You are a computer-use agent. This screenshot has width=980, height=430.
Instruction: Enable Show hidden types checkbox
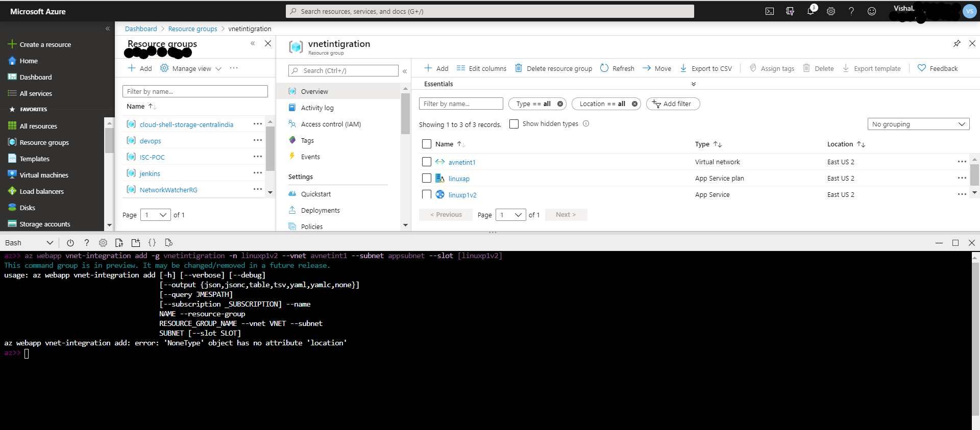(x=514, y=124)
